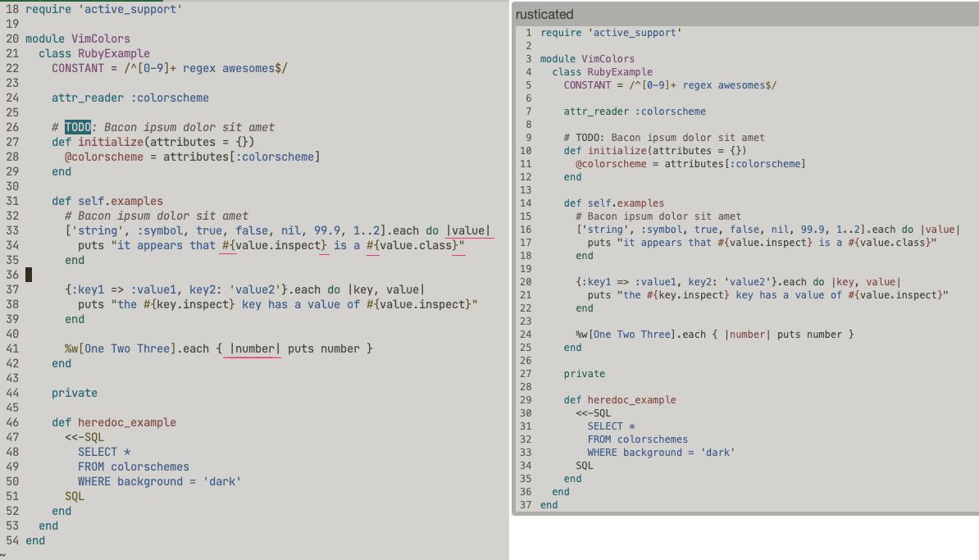Click 'key.inspect' on line 21 of rusticated
The width and height of the screenshot is (979, 560).
point(693,294)
